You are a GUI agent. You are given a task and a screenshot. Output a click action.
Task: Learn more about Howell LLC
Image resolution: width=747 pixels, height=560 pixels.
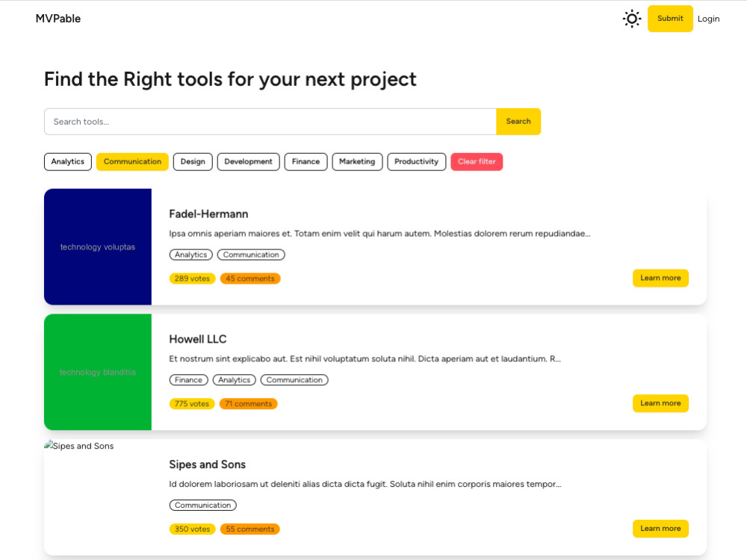click(660, 403)
